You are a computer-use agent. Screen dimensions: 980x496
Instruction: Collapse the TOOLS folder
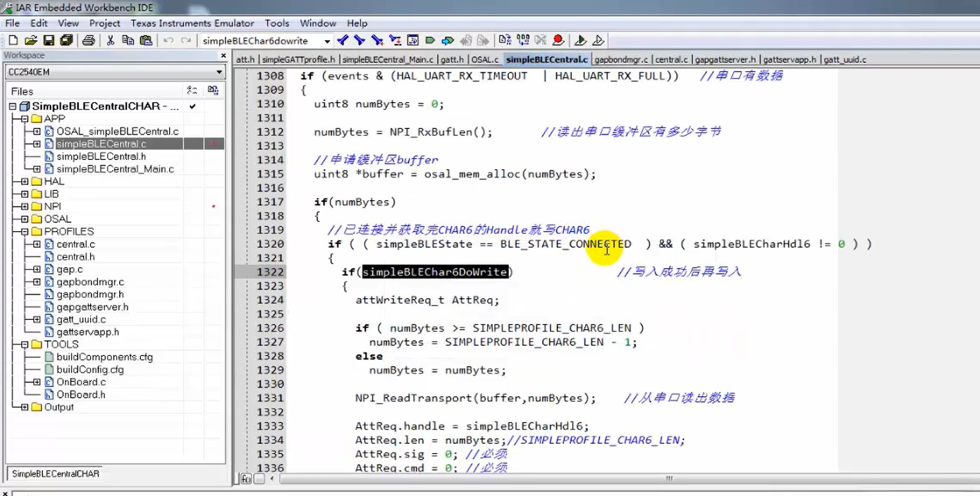[25, 345]
